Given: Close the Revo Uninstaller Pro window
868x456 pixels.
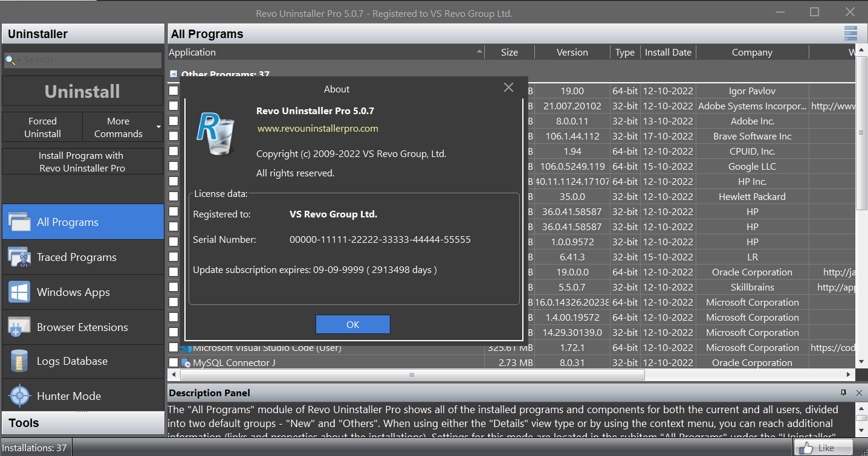Looking at the screenshot, I should (x=850, y=12).
